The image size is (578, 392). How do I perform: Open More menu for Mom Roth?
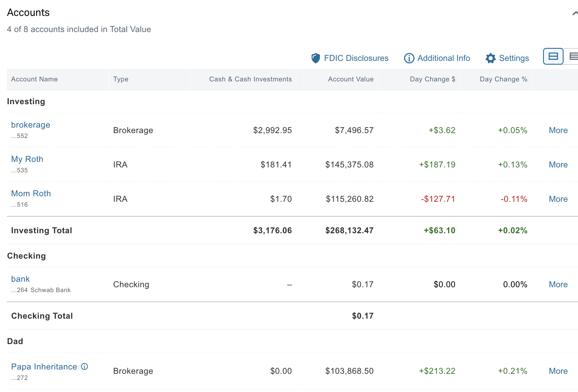558,199
